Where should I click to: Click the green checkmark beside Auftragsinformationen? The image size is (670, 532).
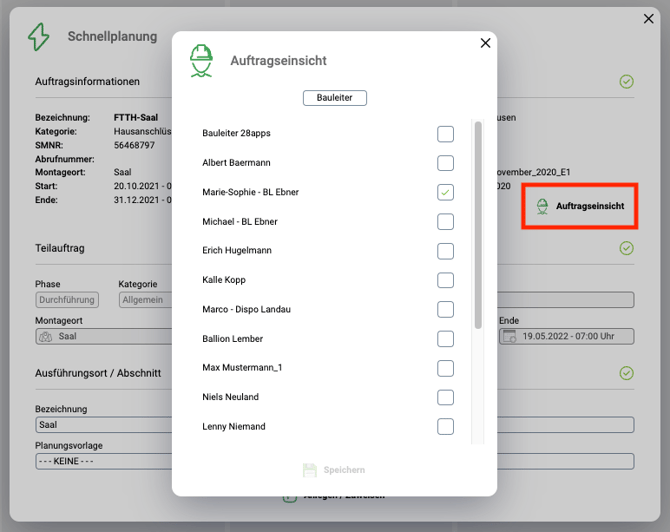[626, 81]
